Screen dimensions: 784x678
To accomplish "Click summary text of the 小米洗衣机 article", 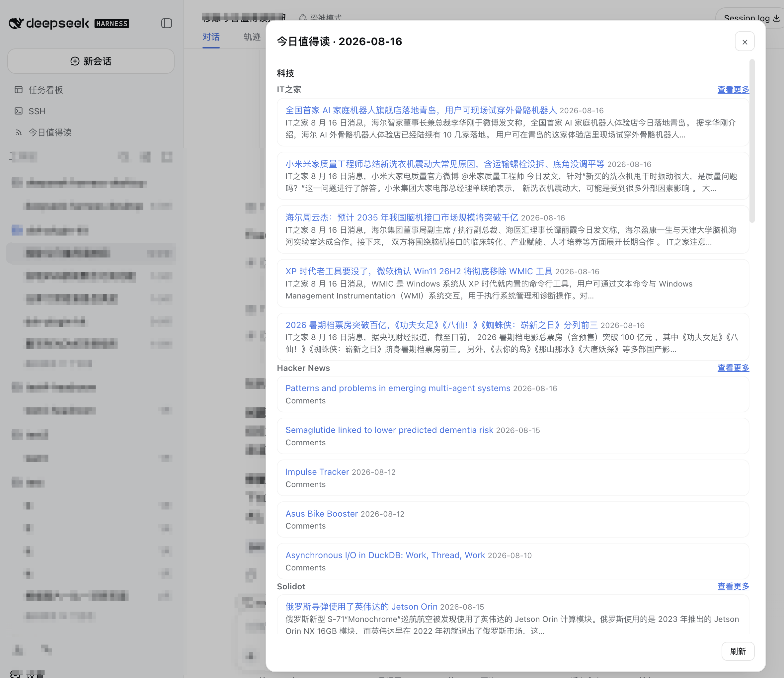I will [x=511, y=182].
